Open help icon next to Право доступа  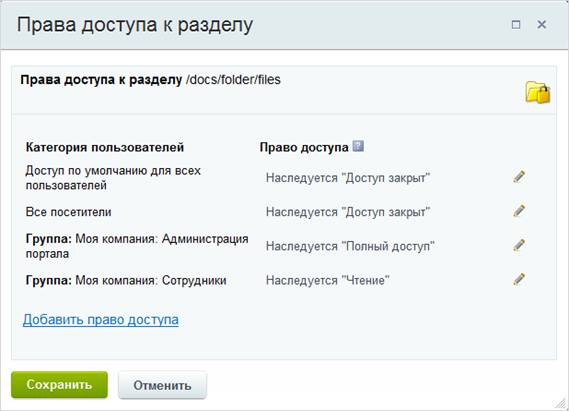click(x=358, y=146)
